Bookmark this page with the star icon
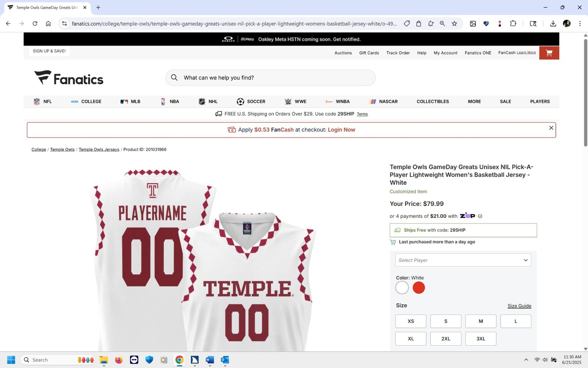Image resolution: width=588 pixels, height=368 pixels. pyautogui.click(x=454, y=24)
